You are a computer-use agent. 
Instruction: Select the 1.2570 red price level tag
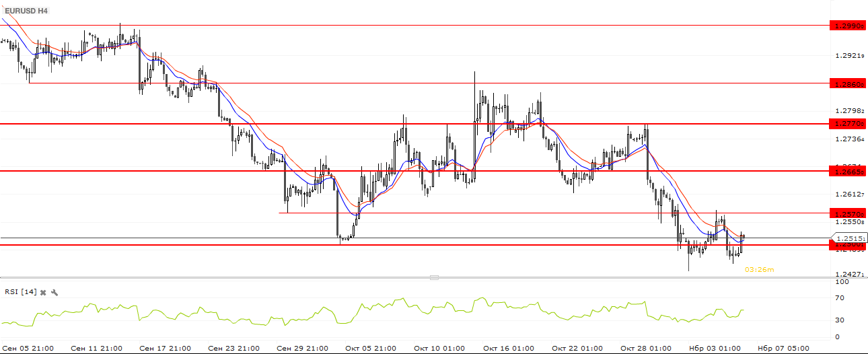(848, 213)
